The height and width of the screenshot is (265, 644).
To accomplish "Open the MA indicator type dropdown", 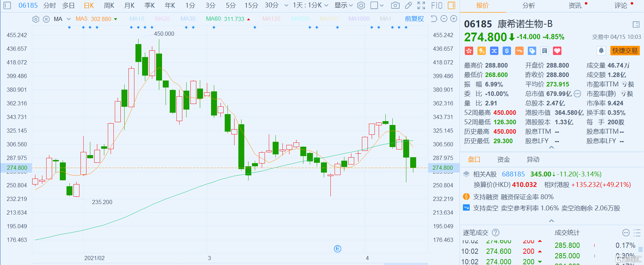I will click(68, 19).
